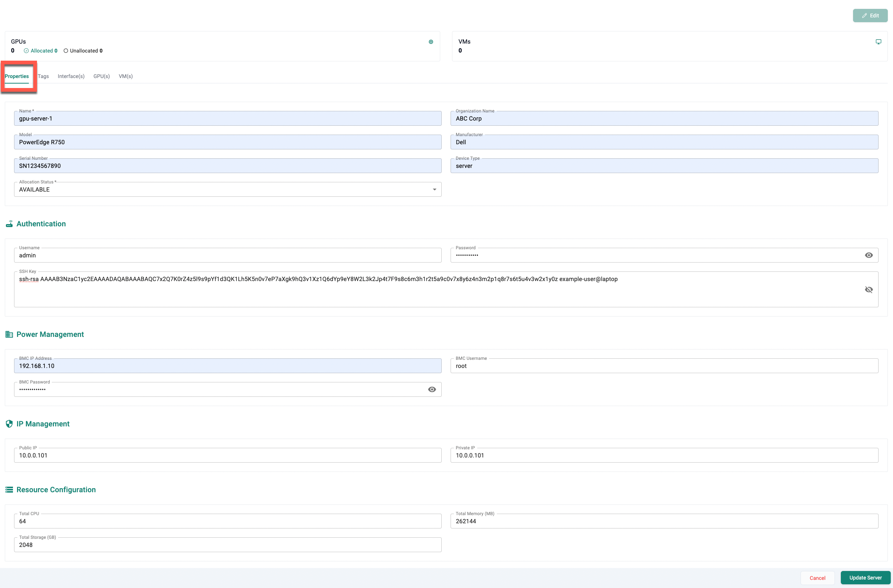Reveal the BMC Password
893x588 pixels.
(432, 389)
